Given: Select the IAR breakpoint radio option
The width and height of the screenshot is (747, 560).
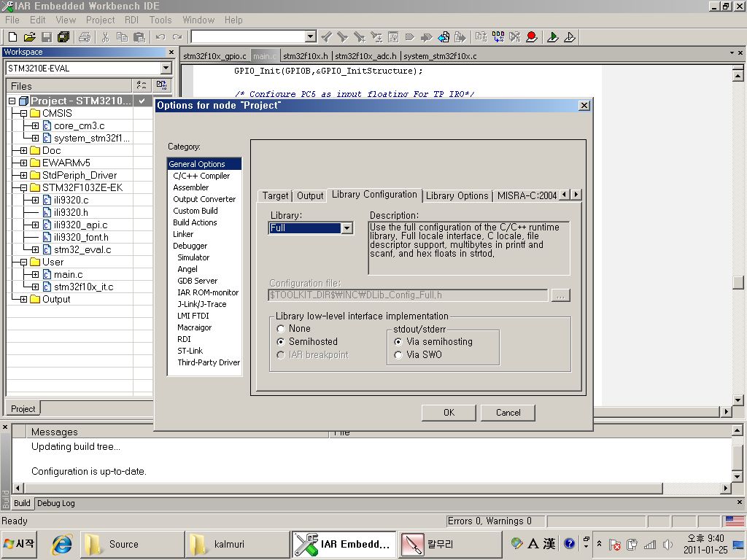Looking at the screenshot, I should pyautogui.click(x=281, y=355).
